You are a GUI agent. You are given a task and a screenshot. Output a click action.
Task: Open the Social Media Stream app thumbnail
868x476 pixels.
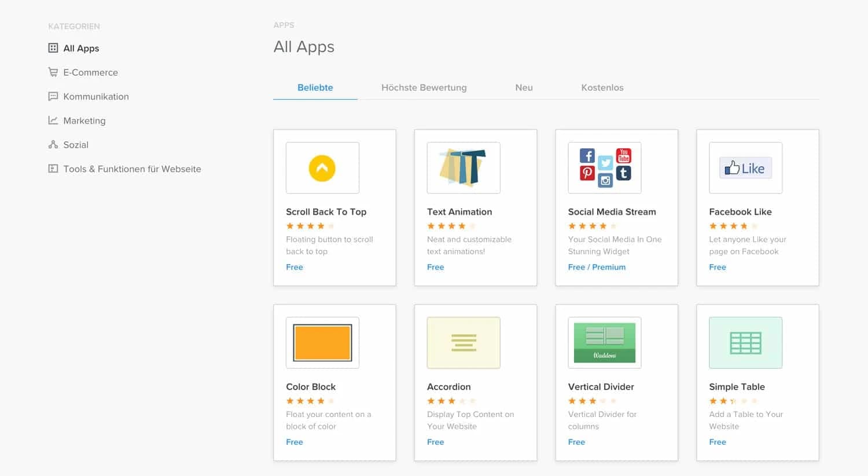(604, 168)
